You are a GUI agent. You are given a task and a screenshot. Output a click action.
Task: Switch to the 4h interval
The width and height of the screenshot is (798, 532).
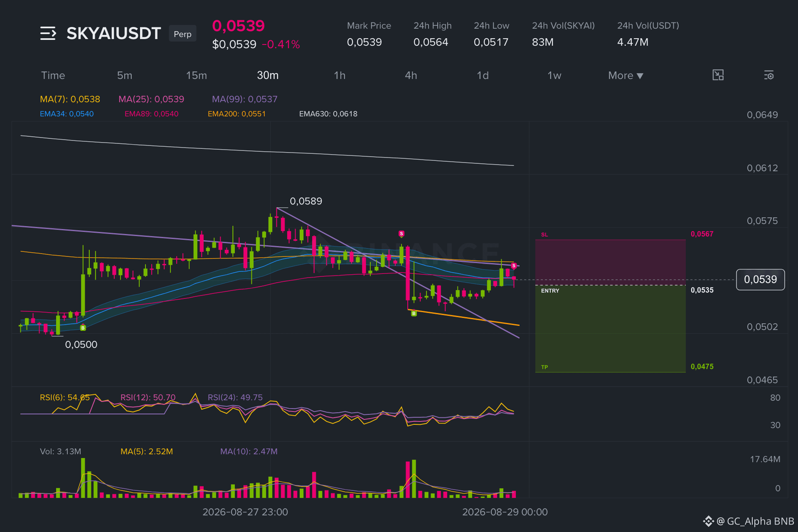(x=411, y=75)
